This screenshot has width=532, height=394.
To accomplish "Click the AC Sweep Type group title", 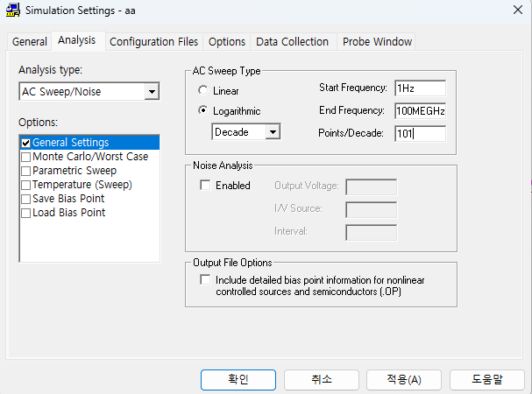I will tap(226, 71).
